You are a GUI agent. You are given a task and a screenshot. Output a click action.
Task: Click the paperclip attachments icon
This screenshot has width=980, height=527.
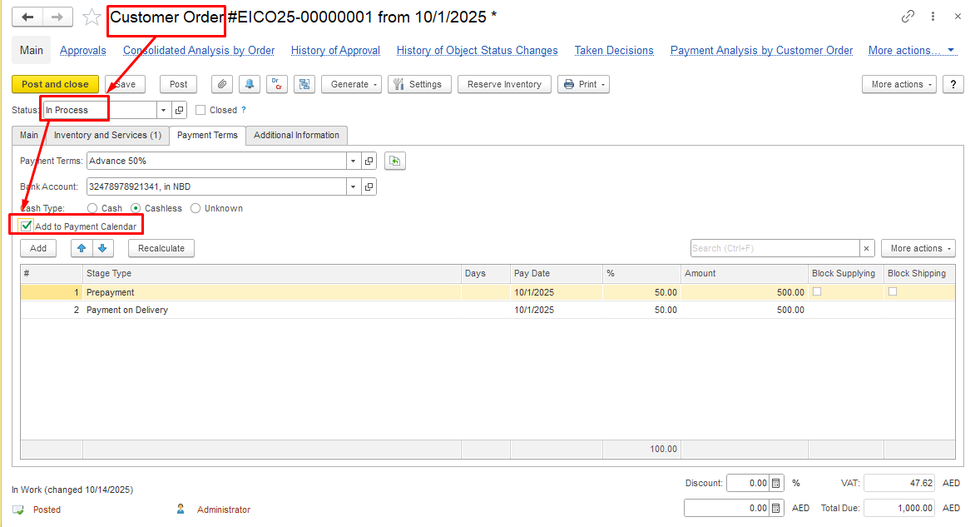coord(222,84)
